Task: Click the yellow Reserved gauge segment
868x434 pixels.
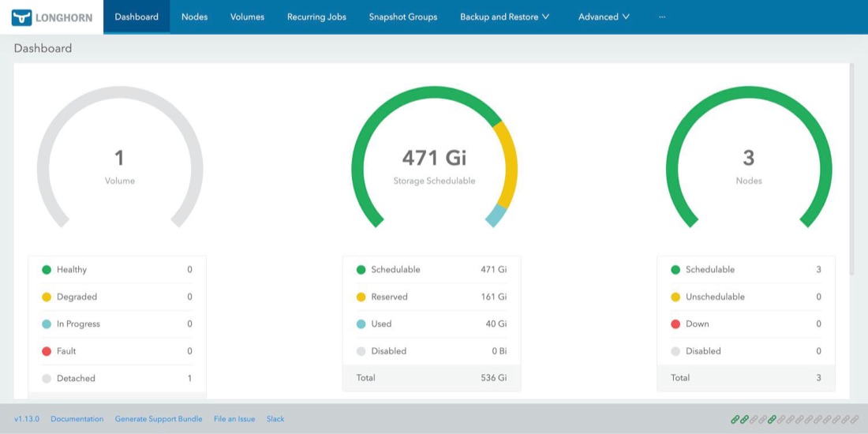Action: click(x=508, y=163)
